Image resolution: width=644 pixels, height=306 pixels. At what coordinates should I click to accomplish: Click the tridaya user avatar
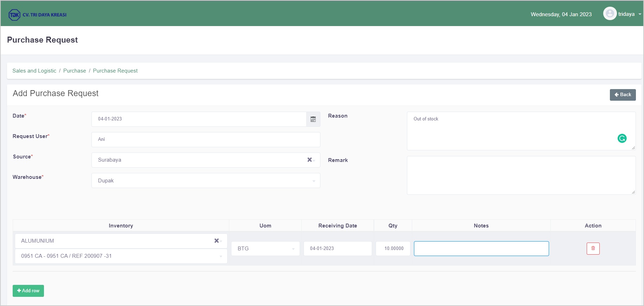pyautogui.click(x=610, y=14)
